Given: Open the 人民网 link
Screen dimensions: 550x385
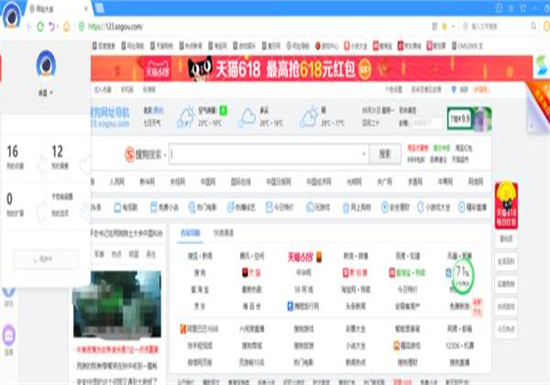Looking at the screenshot, I should 117,182.
